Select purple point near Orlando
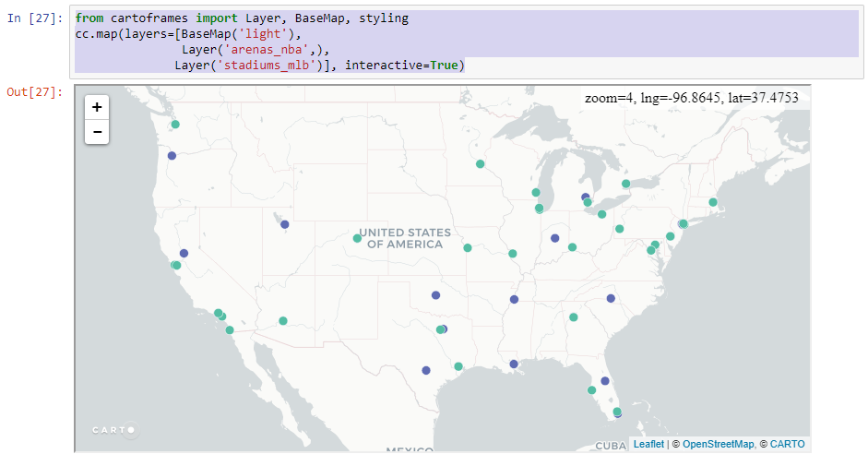The image size is (868, 466). [605, 381]
